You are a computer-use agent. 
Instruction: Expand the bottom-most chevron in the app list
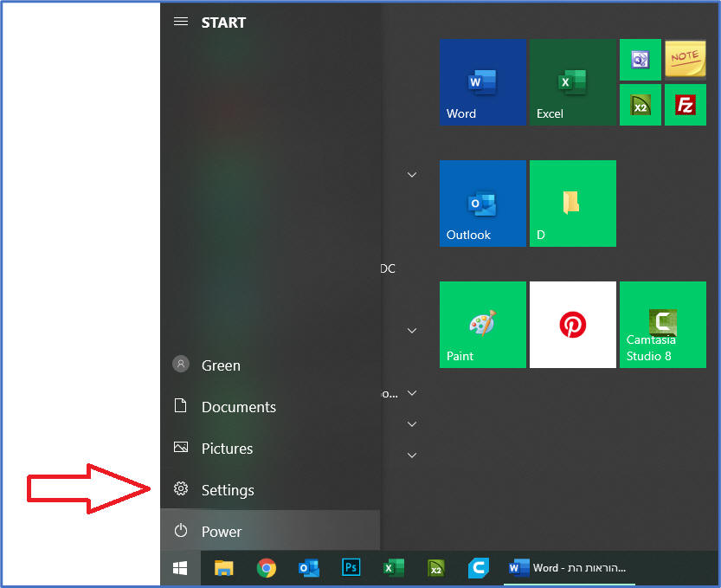click(x=412, y=456)
